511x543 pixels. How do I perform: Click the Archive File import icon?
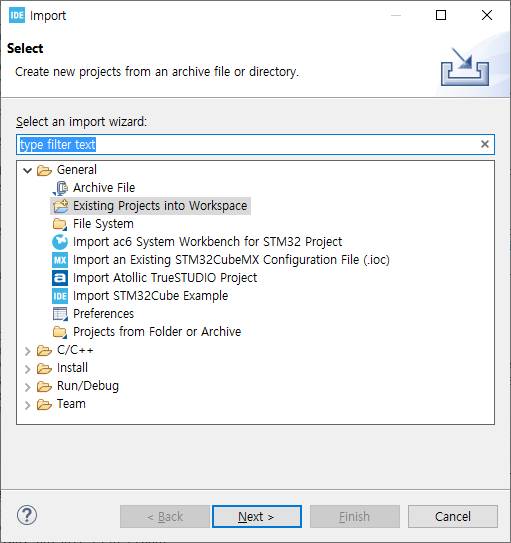pos(60,188)
